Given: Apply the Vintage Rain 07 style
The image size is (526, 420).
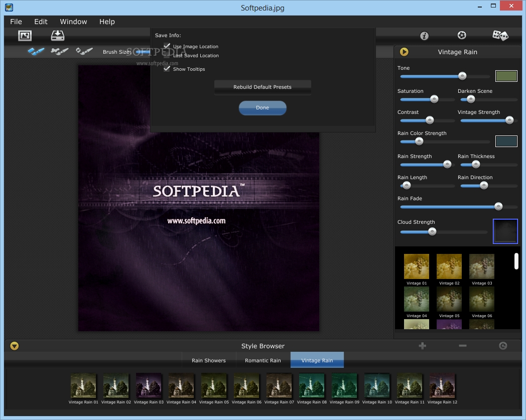Looking at the screenshot, I should click(279, 386).
